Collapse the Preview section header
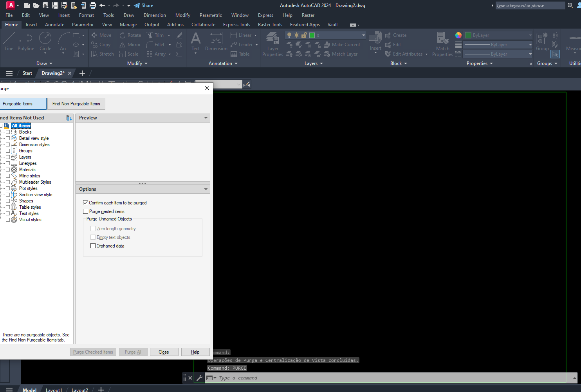The height and width of the screenshot is (392, 581). [206, 118]
